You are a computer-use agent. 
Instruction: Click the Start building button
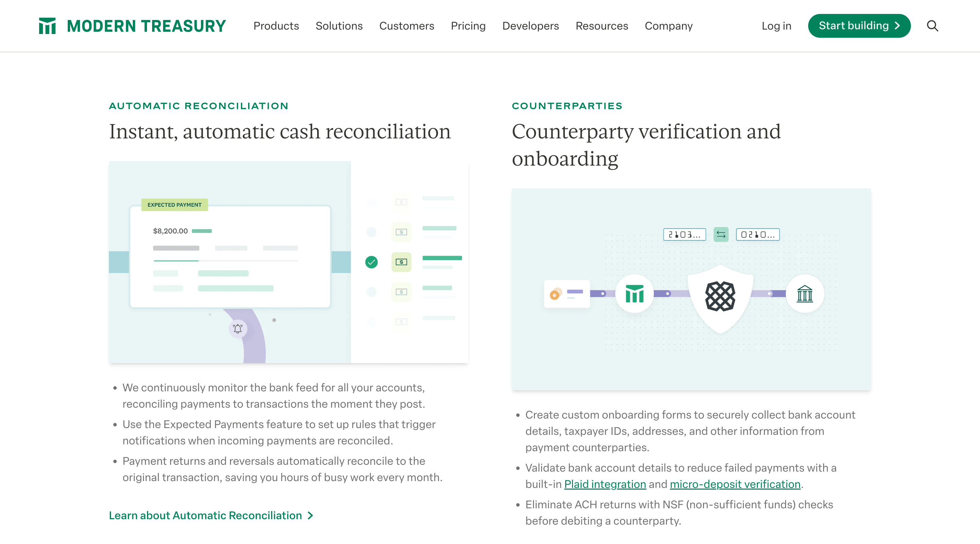pyautogui.click(x=859, y=26)
